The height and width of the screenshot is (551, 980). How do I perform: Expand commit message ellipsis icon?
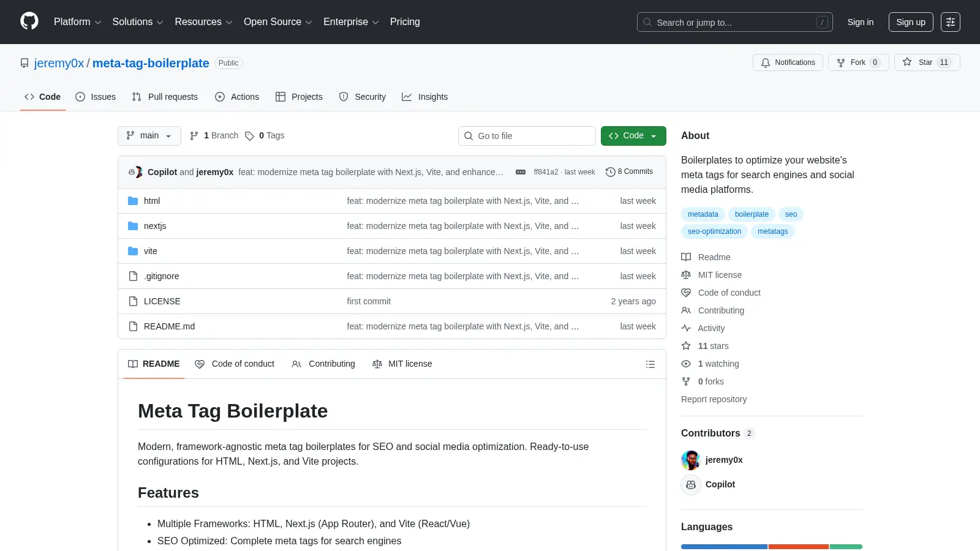(521, 172)
